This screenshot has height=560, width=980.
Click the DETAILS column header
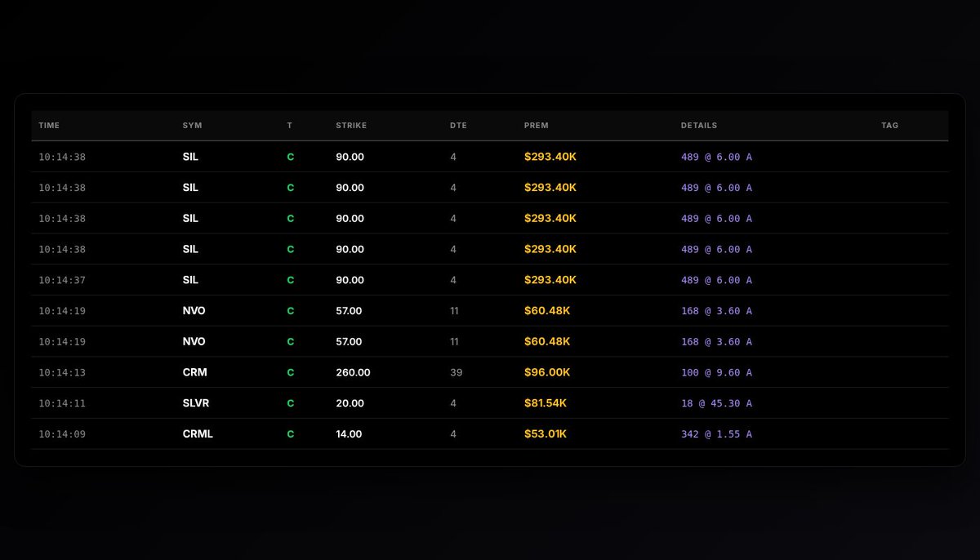pos(699,125)
